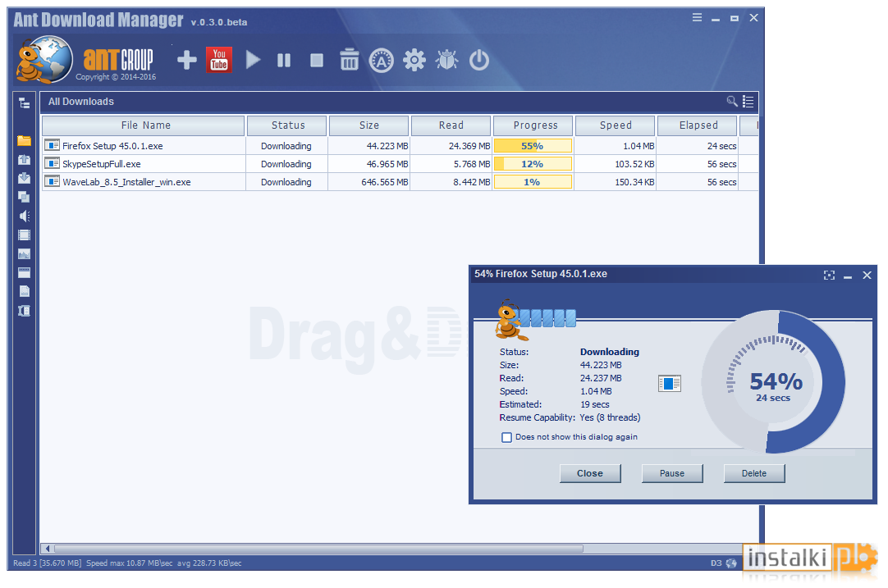888x588 pixels.
Task: Stop downloads with the stop icon
Action: click(x=317, y=60)
